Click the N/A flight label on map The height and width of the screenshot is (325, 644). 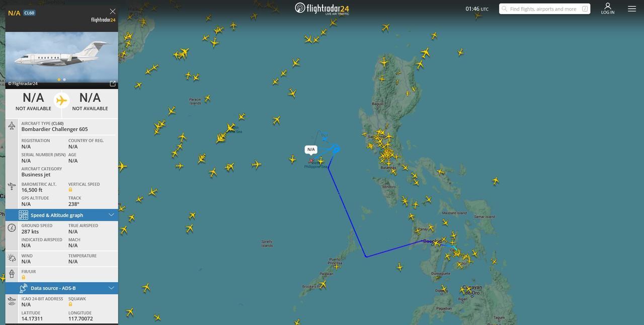pos(311,150)
